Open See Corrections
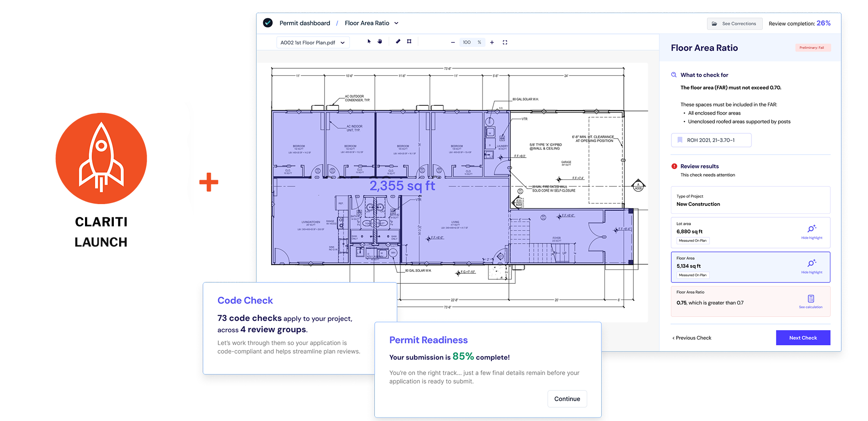 (x=734, y=24)
